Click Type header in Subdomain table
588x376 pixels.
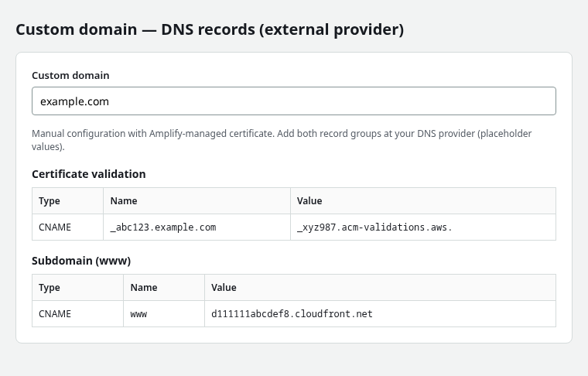[77, 288]
